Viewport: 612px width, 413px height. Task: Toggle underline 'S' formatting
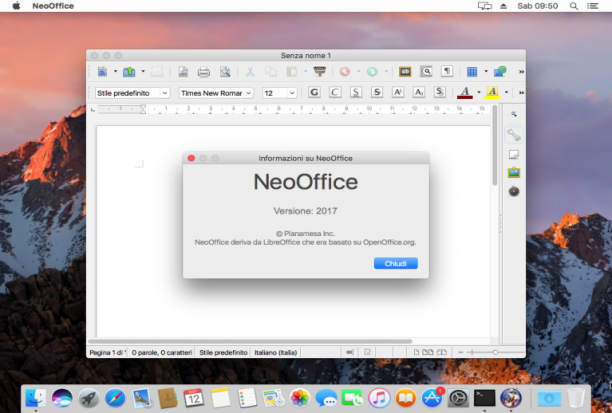(356, 93)
